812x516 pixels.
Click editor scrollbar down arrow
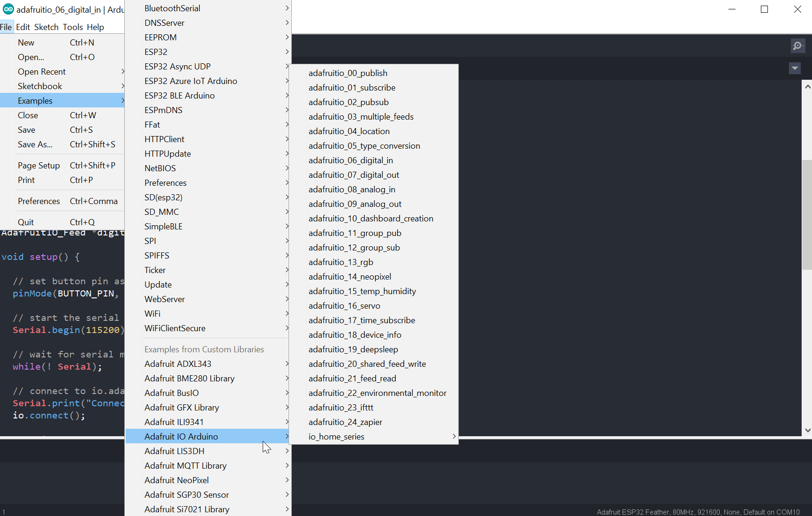tap(807, 430)
